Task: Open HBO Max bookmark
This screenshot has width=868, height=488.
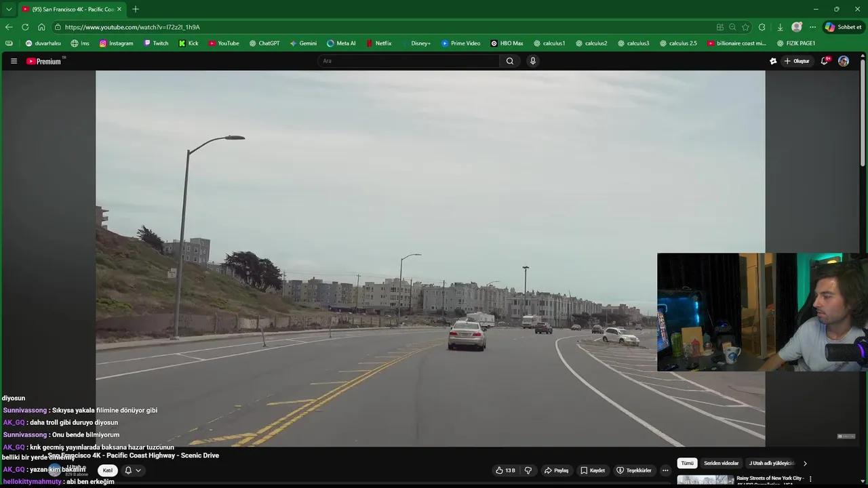Action: pyautogui.click(x=507, y=43)
